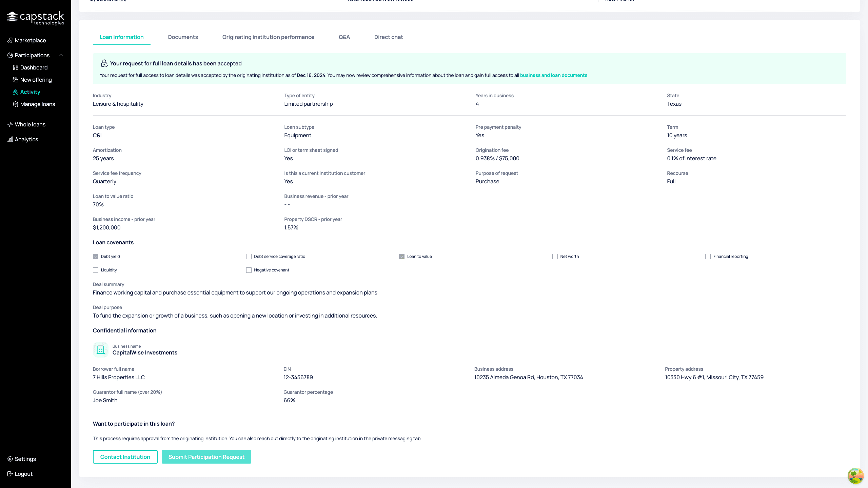
Task: Open Whole loans section
Action: [x=30, y=124]
